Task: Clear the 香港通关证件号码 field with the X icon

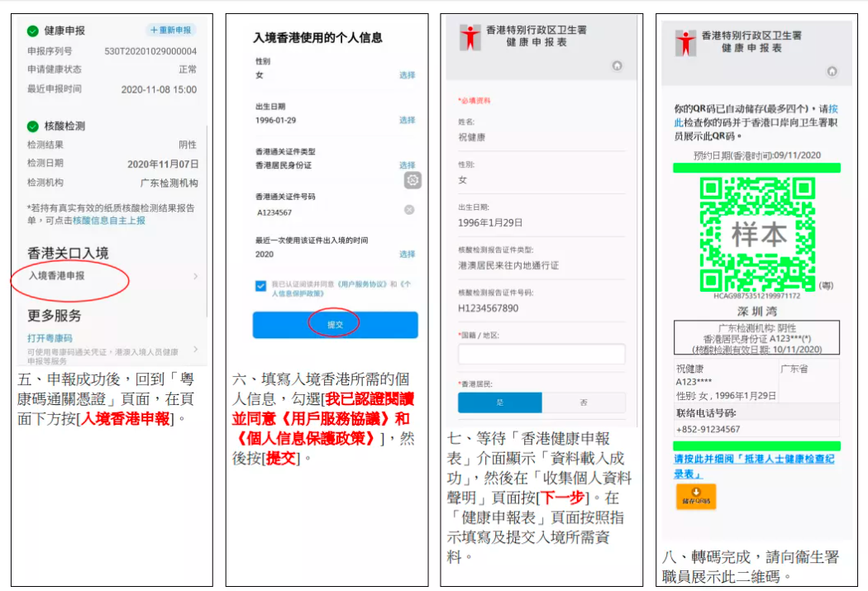Action: (x=409, y=210)
